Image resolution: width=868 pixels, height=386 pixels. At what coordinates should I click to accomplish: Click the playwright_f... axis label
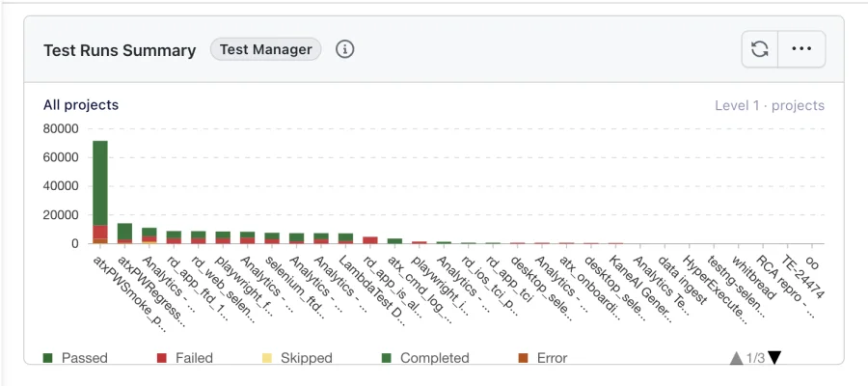[245, 285]
